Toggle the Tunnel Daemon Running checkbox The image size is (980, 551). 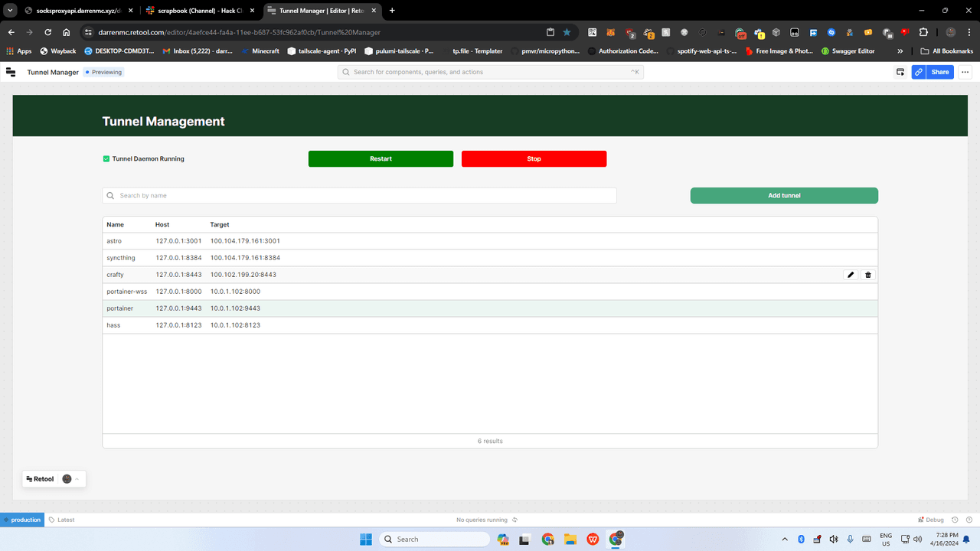pyautogui.click(x=106, y=159)
